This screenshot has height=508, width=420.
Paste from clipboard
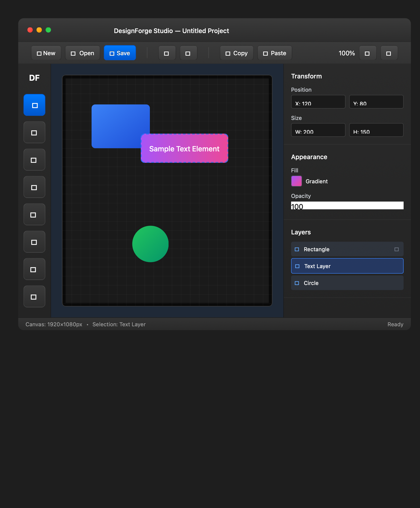tap(274, 53)
